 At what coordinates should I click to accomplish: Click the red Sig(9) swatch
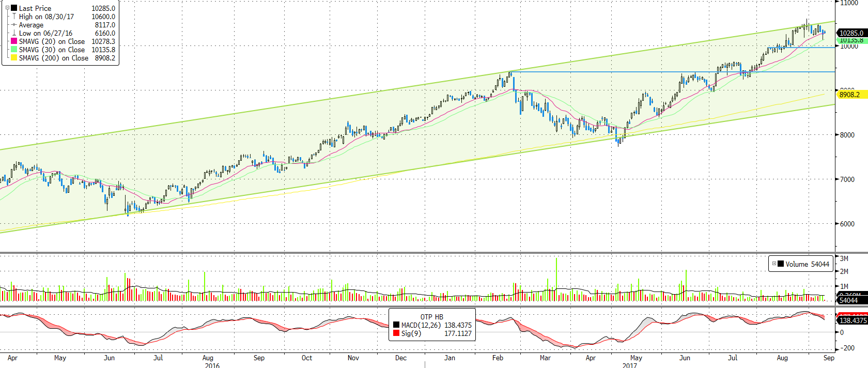396,333
